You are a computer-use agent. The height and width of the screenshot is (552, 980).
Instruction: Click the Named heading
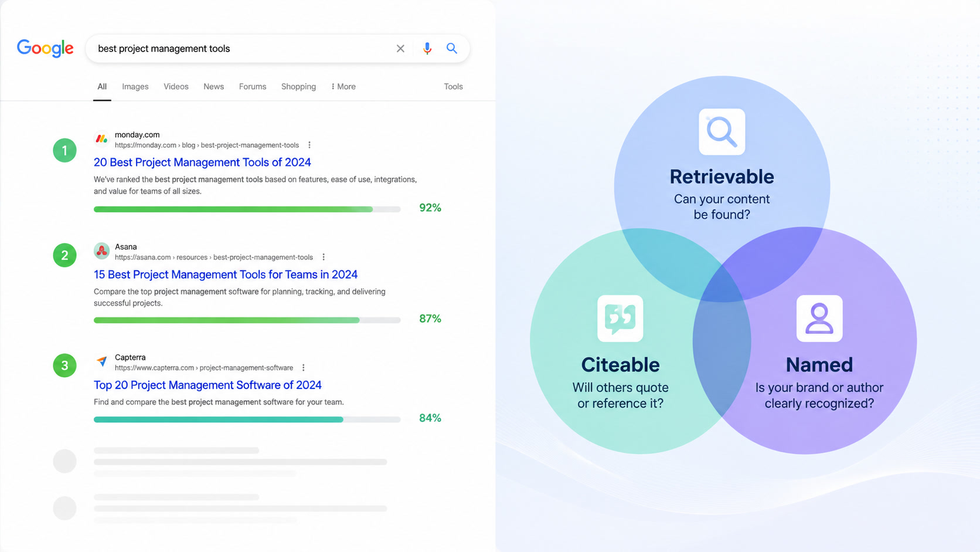tap(819, 365)
